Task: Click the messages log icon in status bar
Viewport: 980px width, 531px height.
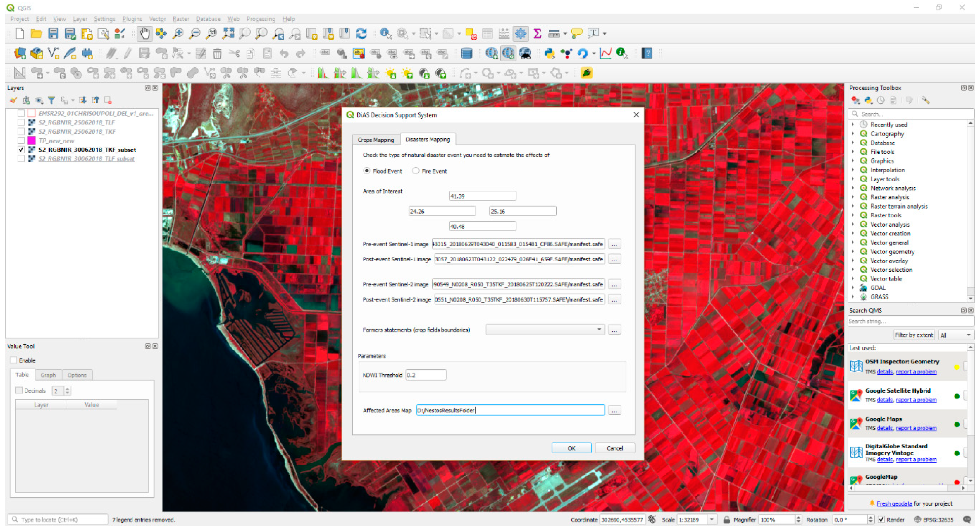Action: [967, 520]
